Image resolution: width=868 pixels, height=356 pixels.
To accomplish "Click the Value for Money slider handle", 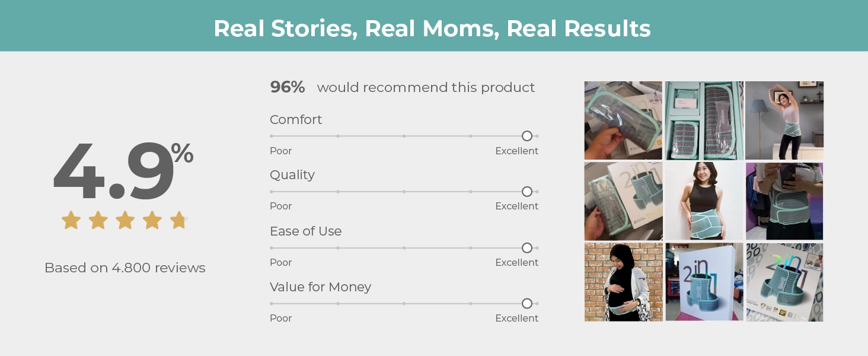I will pos(527,304).
